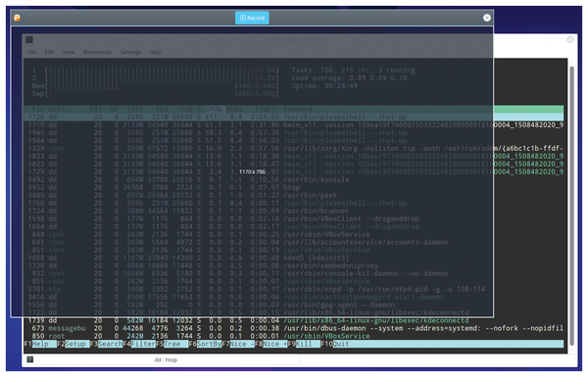Select the console-kit-daemon process row

(x=294, y=273)
